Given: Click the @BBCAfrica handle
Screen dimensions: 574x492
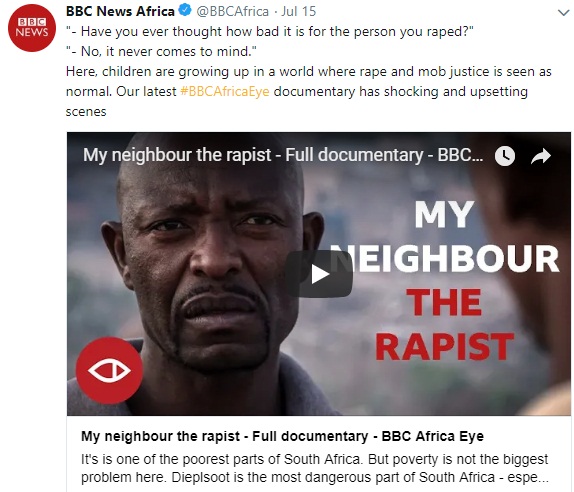Looking at the screenshot, I should [233, 11].
